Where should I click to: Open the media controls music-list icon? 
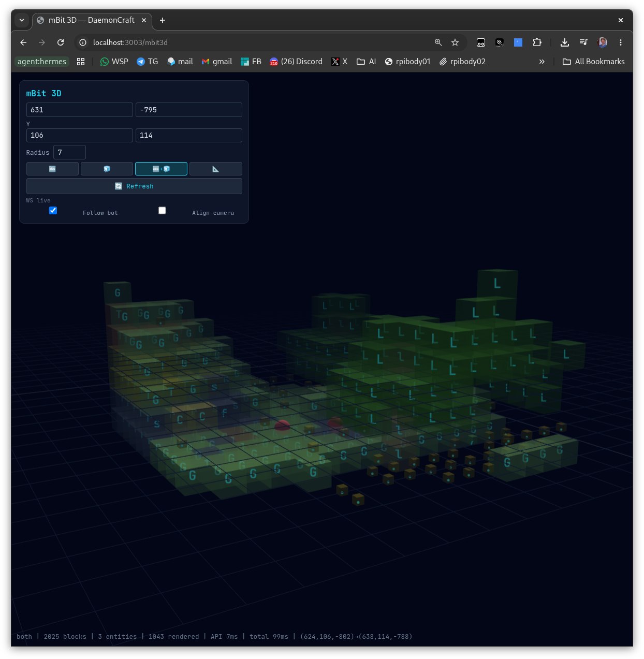[583, 42]
